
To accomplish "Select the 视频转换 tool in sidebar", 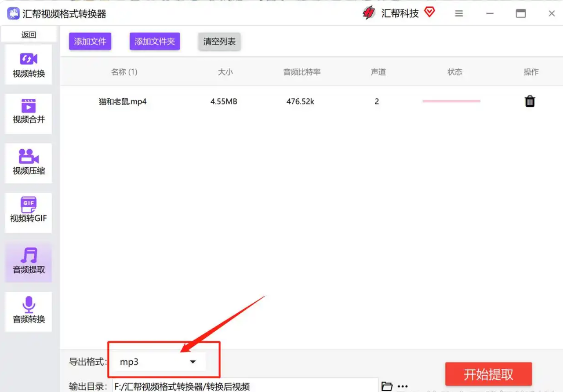I will pyautogui.click(x=28, y=64).
